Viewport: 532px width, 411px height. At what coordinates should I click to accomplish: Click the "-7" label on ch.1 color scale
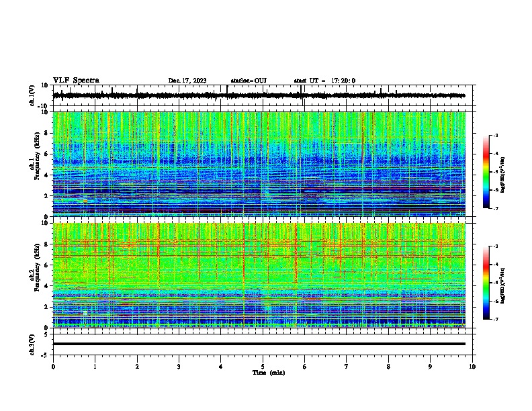pyautogui.click(x=496, y=208)
